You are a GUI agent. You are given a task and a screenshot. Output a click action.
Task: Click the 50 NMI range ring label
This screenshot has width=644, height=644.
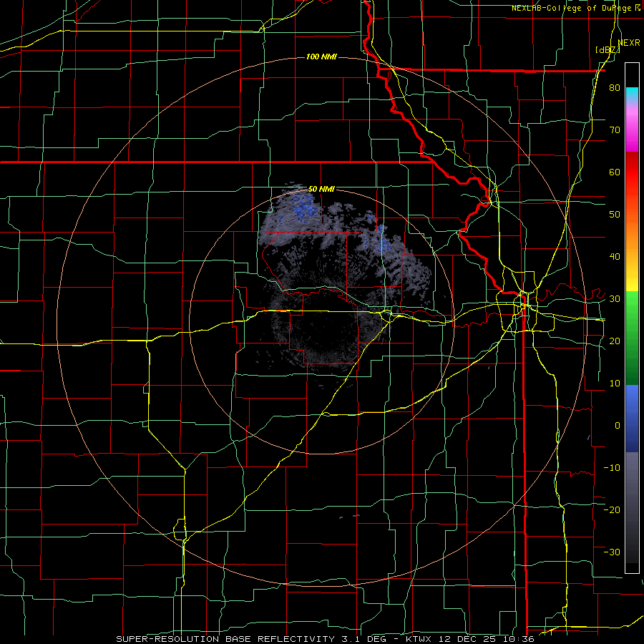321,189
